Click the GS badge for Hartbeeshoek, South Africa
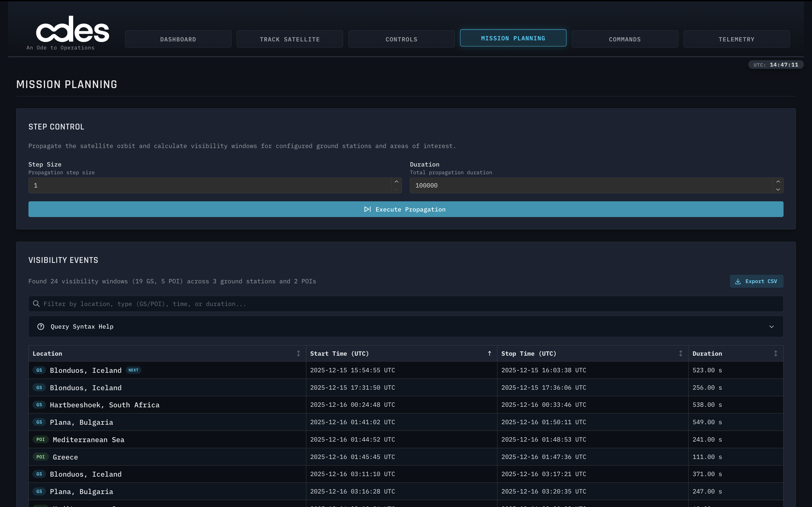 pyautogui.click(x=39, y=405)
